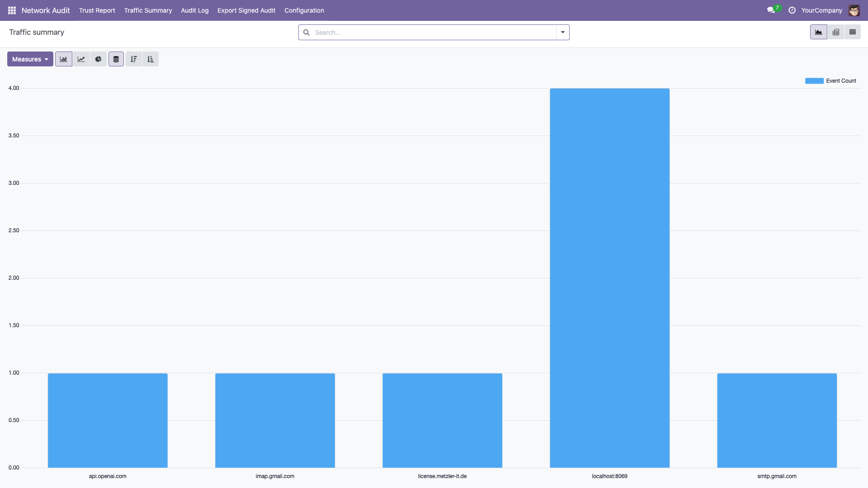Switch to line chart mode
The width and height of the screenshot is (868, 488).
[81, 59]
